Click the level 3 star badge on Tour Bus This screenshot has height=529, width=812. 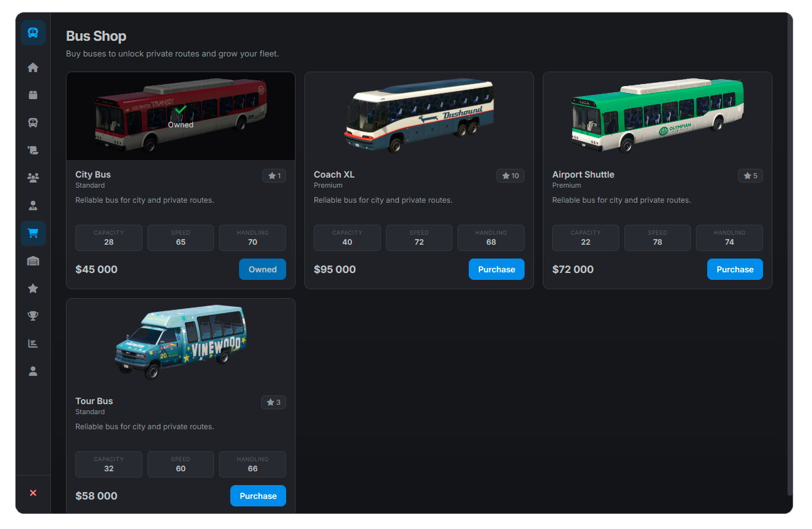click(x=274, y=402)
